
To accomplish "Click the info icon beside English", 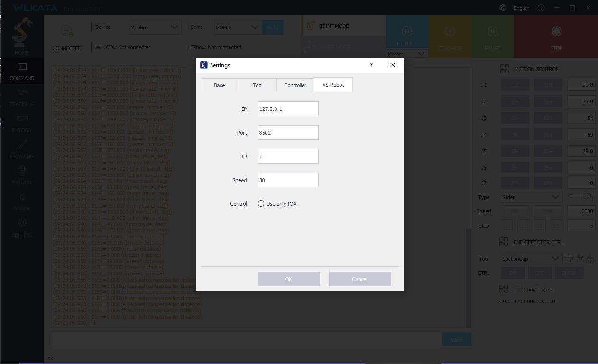I will pos(541,8).
